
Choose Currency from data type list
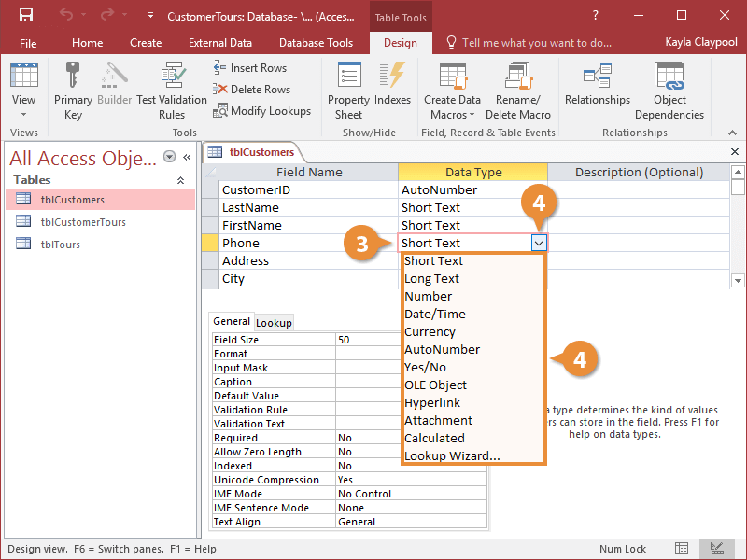[430, 331]
